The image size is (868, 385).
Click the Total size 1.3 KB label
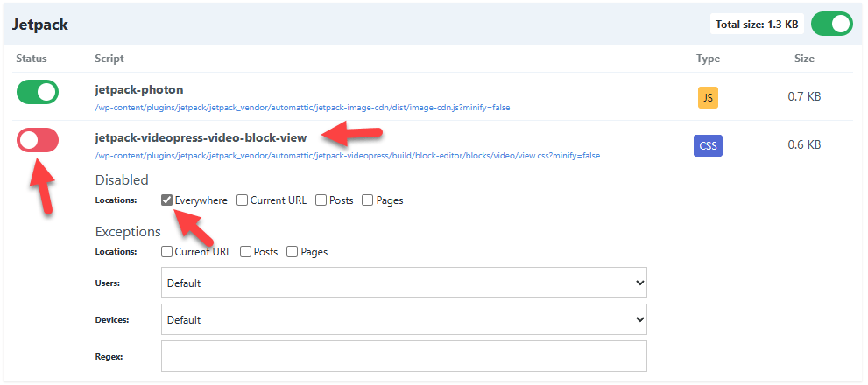pyautogui.click(x=757, y=24)
